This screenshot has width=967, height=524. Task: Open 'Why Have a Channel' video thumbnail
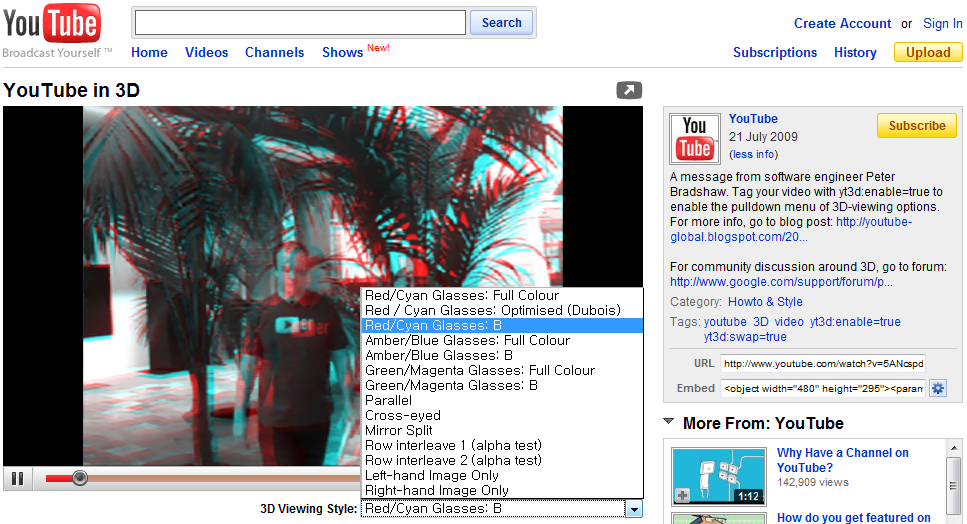(x=718, y=477)
